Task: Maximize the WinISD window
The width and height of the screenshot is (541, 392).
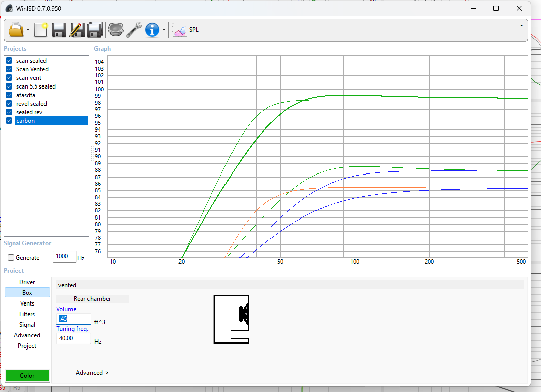Action: pos(496,8)
